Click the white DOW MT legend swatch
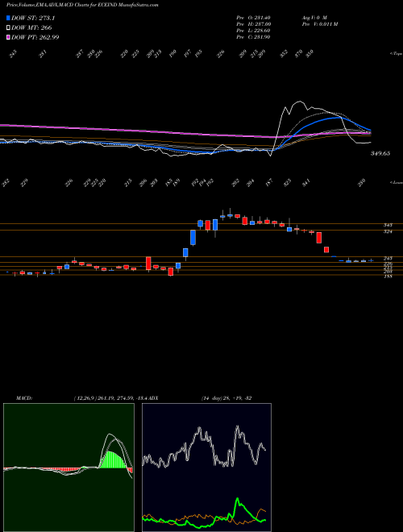Screen dimensions: 403x532 pos(8,28)
